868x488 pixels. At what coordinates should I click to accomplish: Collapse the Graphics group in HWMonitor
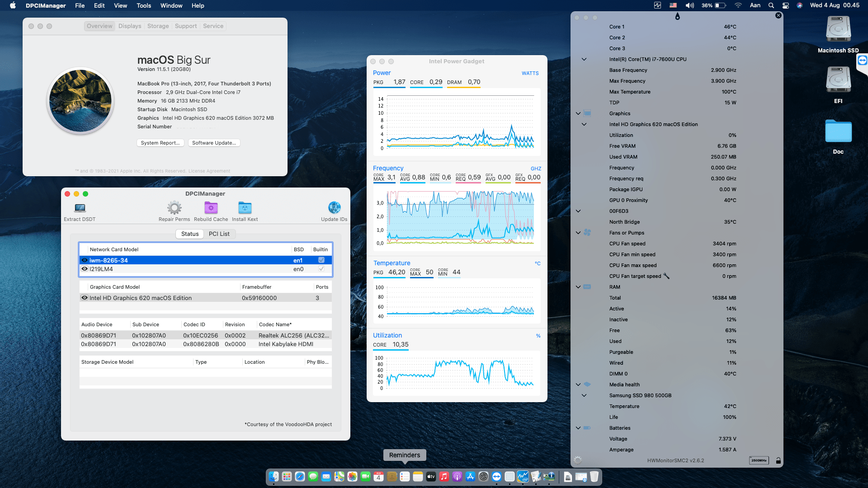coord(578,113)
